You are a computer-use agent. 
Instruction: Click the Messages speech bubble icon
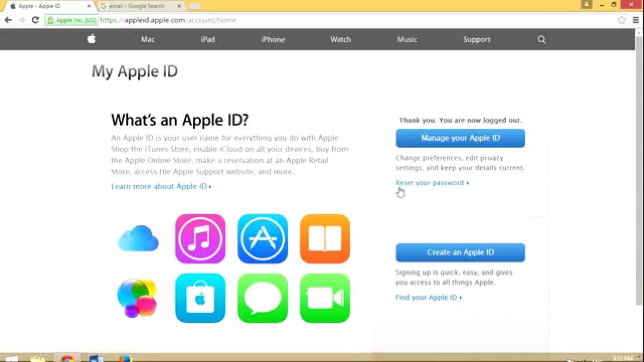tap(263, 298)
